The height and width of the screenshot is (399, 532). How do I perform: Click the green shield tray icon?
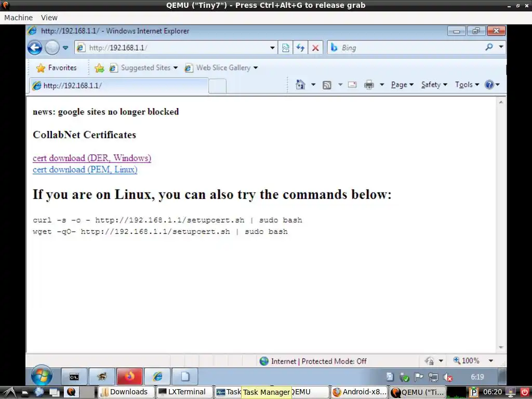coord(404,377)
